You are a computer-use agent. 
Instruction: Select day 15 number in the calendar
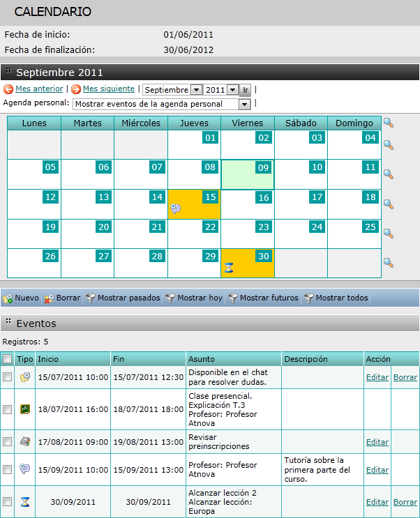[210, 197]
